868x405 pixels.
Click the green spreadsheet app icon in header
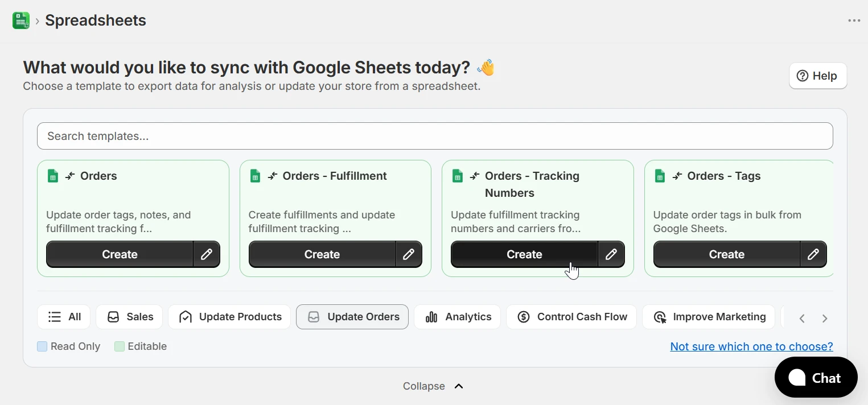pos(21,20)
